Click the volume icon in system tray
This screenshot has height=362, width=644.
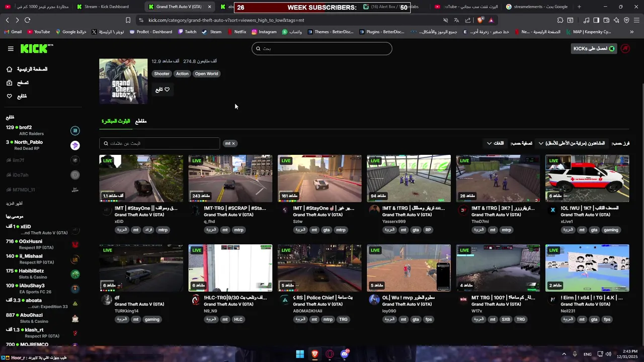(x=608, y=354)
